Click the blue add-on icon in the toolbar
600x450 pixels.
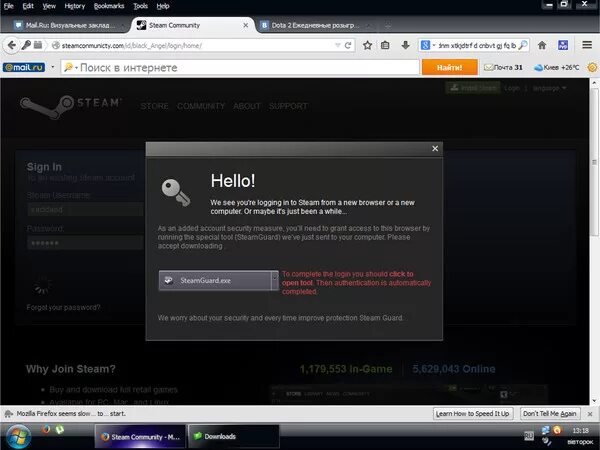tap(563, 46)
